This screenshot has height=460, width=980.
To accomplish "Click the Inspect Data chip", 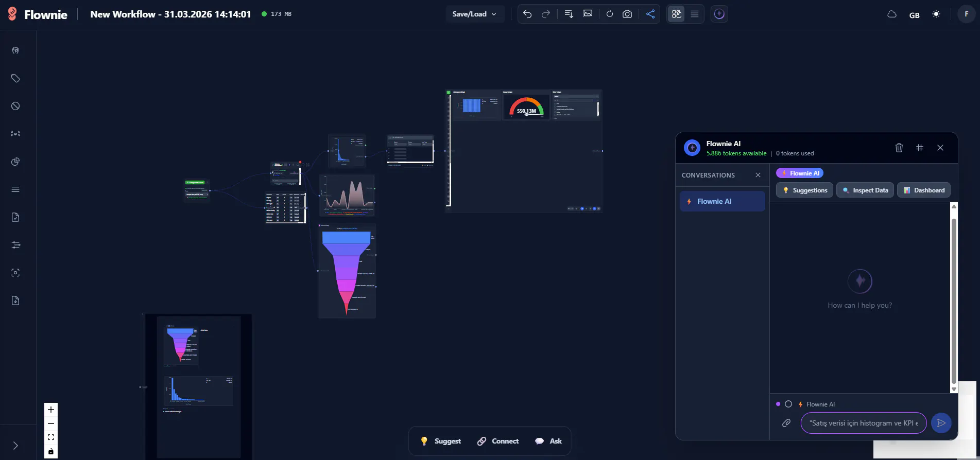I will tap(865, 190).
